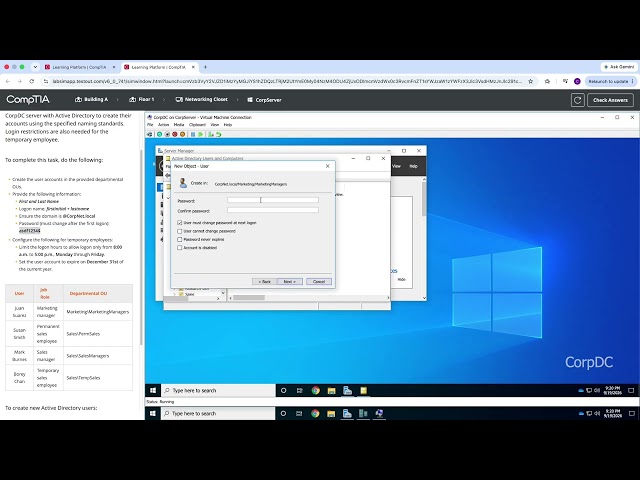Screen dimensions: 640x480
Task: Open the Help menu in Server Manager
Action: point(413,166)
